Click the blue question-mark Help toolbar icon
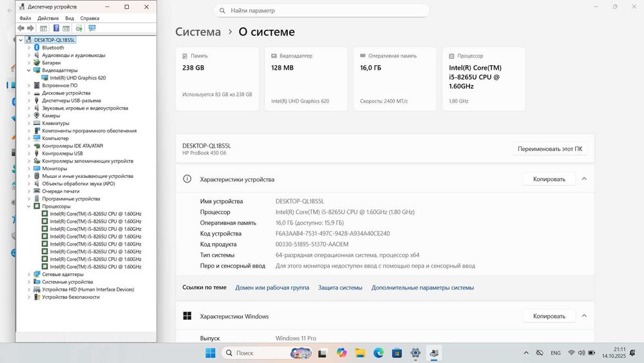 [x=56, y=28]
